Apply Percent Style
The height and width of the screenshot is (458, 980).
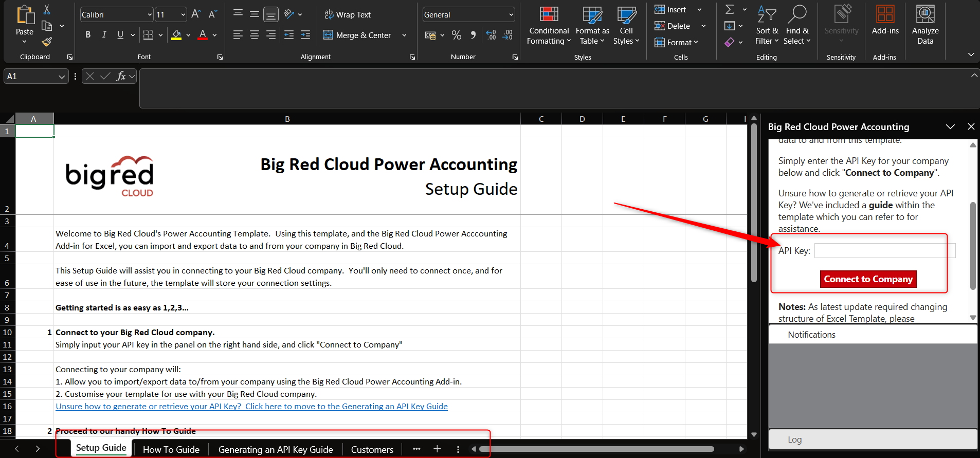(x=457, y=35)
